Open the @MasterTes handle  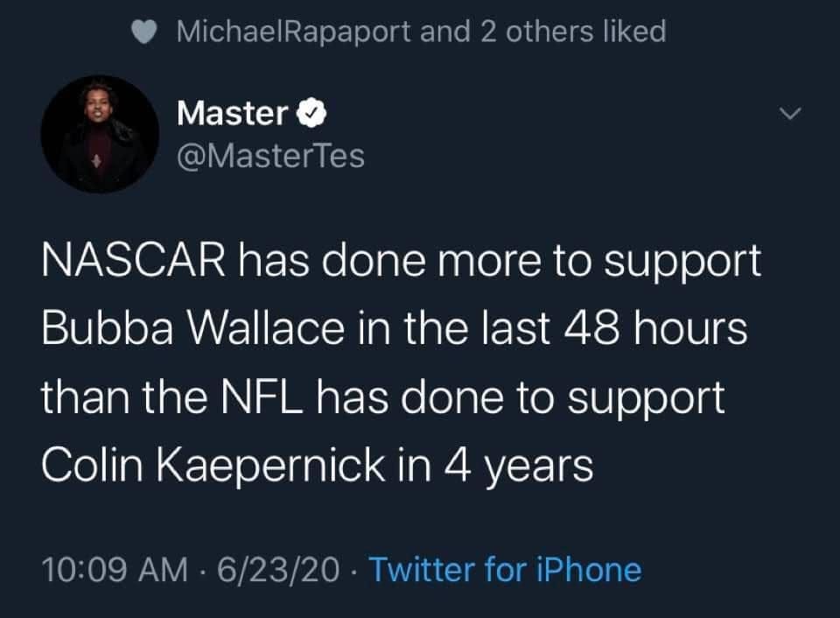tap(270, 156)
